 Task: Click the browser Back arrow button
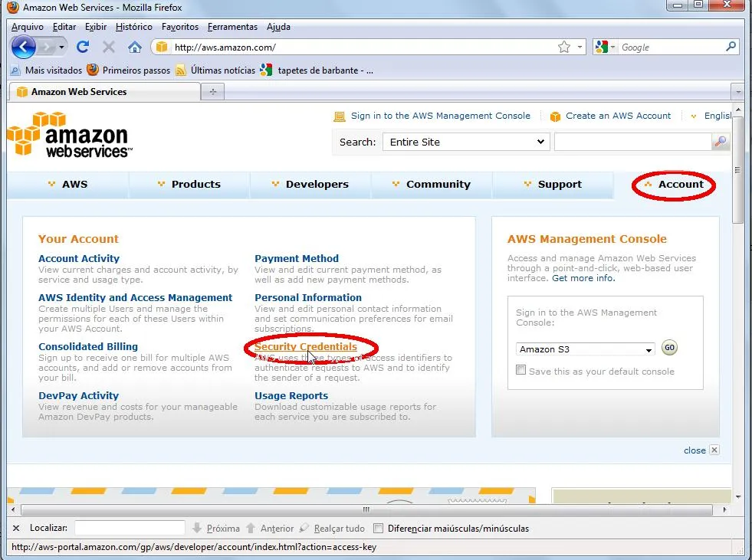click(x=24, y=47)
